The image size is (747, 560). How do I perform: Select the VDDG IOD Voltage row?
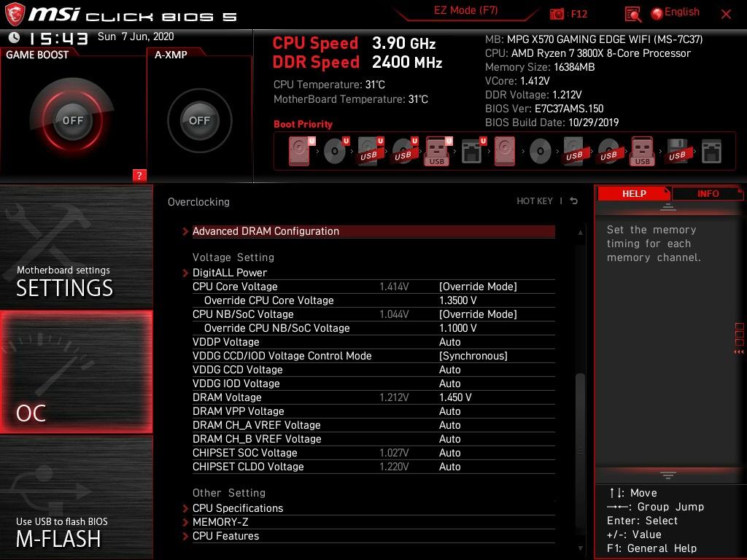click(x=373, y=384)
